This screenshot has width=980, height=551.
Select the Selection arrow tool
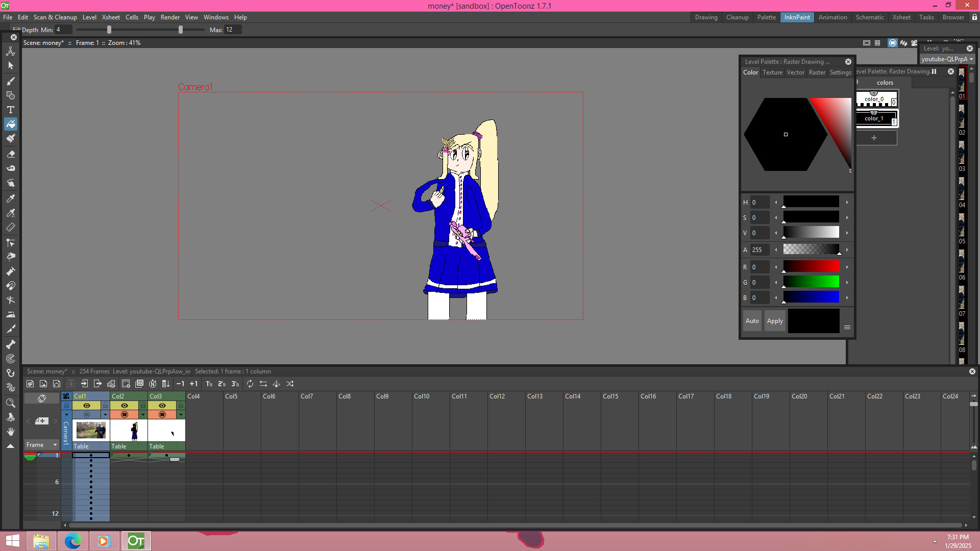10,66
